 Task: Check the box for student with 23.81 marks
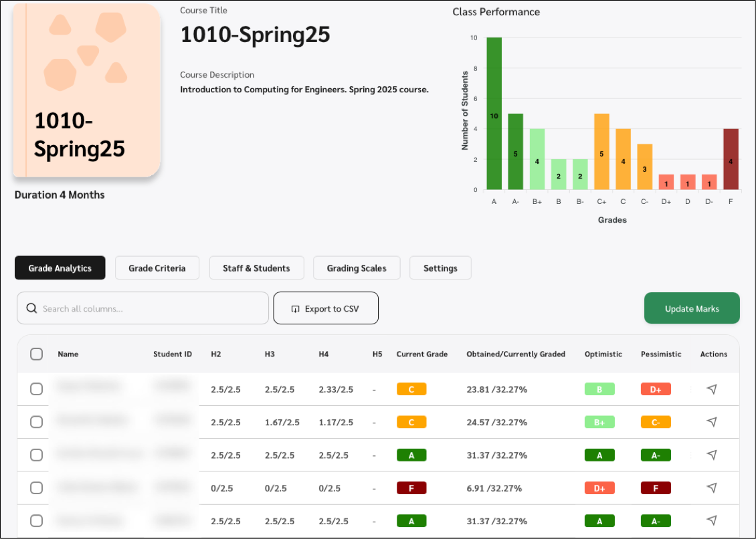pyautogui.click(x=37, y=389)
